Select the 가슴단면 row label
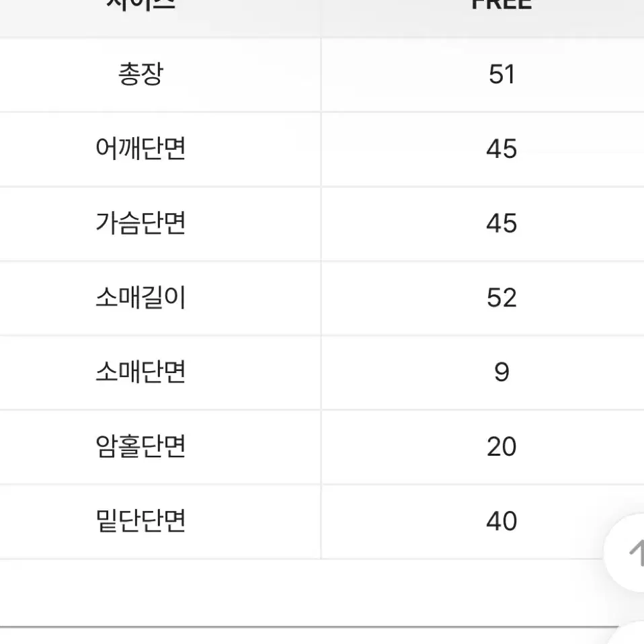Screen dimensions: 644x644 click(x=140, y=223)
